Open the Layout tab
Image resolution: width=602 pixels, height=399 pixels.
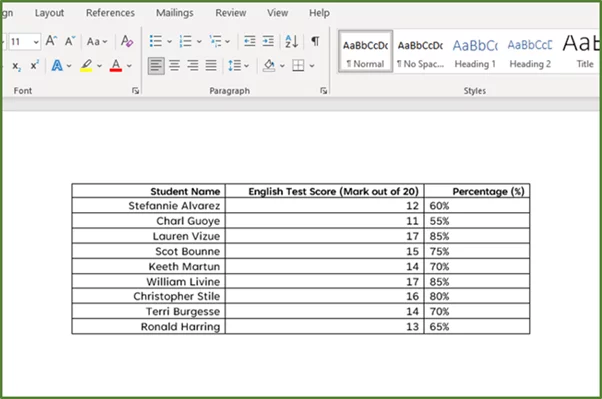[x=49, y=13]
